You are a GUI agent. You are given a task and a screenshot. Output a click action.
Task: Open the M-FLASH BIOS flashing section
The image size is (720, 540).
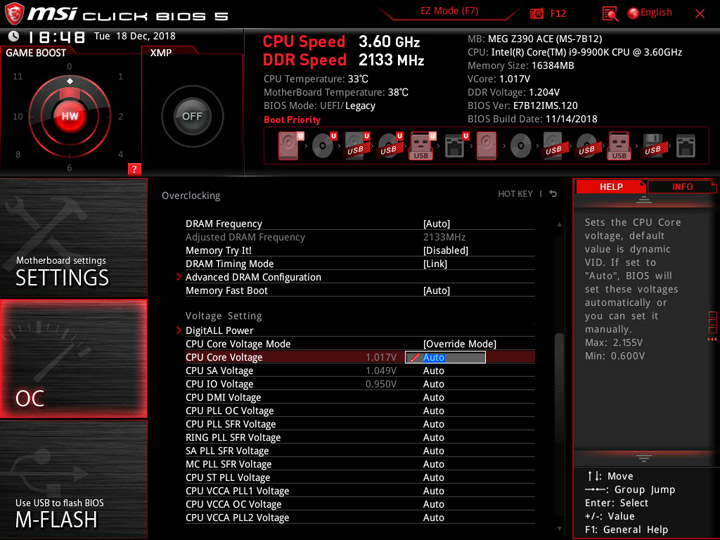pyautogui.click(x=73, y=479)
